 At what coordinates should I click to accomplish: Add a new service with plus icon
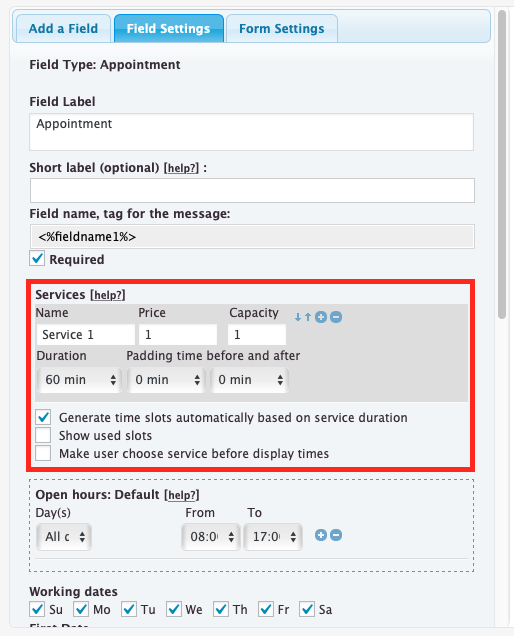(x=321, y=317)
